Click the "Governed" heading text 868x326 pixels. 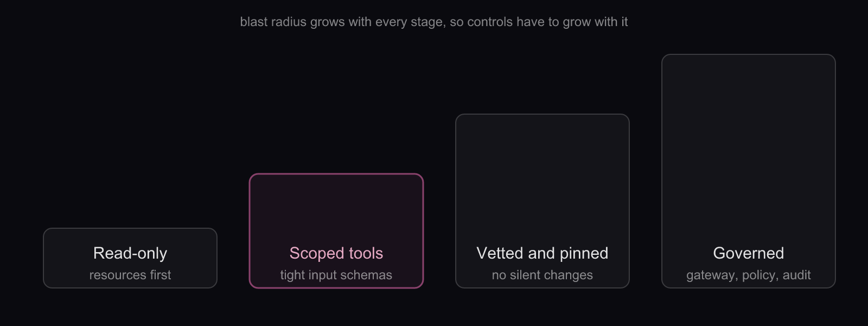(749, 253)
